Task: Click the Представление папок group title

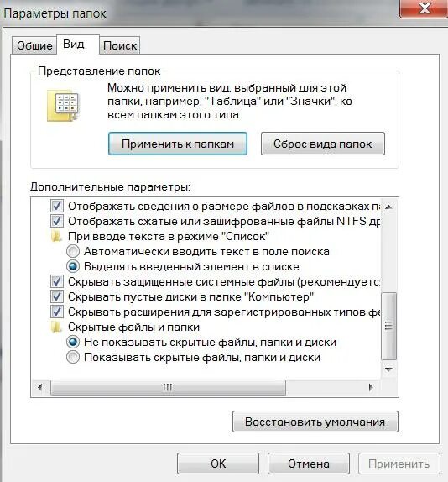Action: tap(99, 71)
